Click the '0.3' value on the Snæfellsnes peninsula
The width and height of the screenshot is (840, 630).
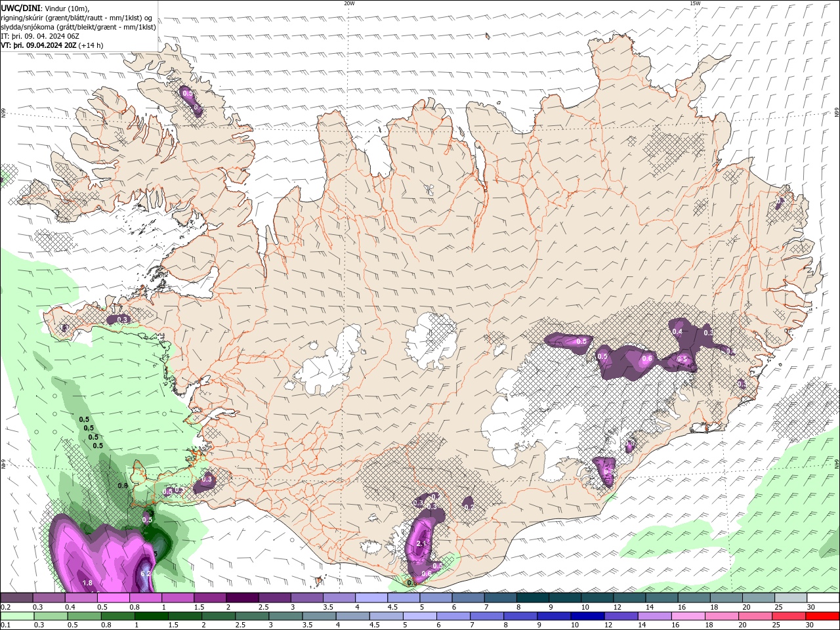[122, 320]
